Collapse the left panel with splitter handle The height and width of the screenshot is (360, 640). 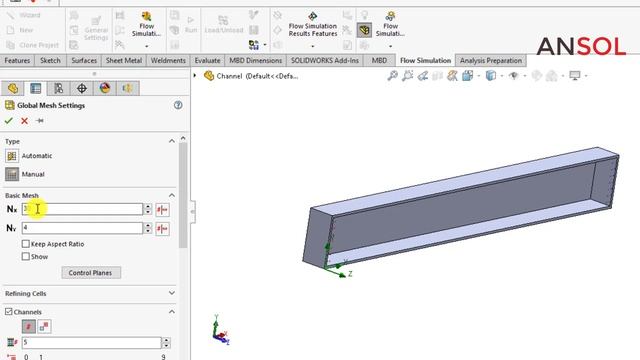click(x=192, y=211)
